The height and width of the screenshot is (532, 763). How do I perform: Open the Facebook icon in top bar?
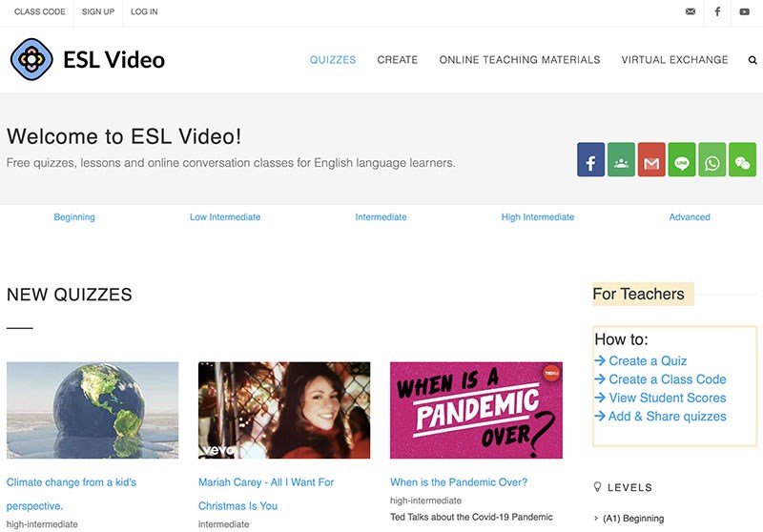pyautogui.click(x=717, y=11)
